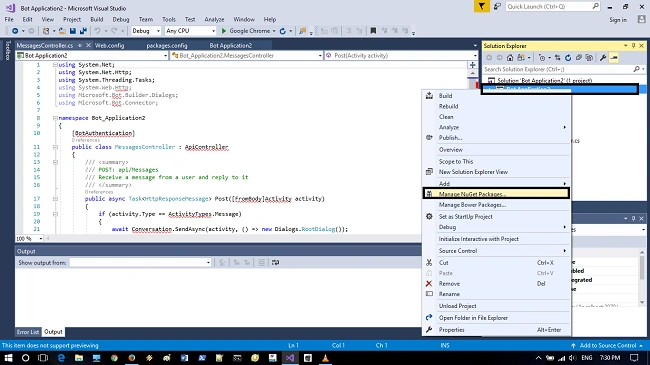Viewport: 650px width, 365px height.
Task: Click Save All icon in toolbar
Action: [x=83, y=31]
